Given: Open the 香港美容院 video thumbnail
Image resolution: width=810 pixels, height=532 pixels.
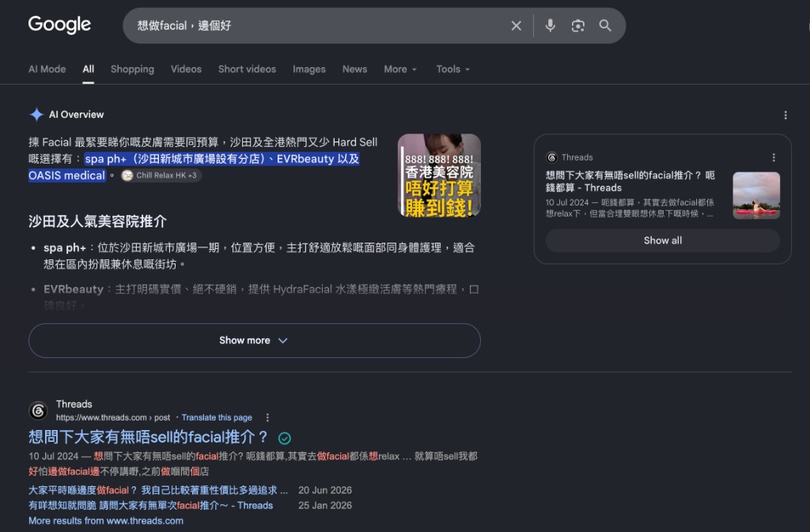Looking at the screenshot, I should point(439,175).
